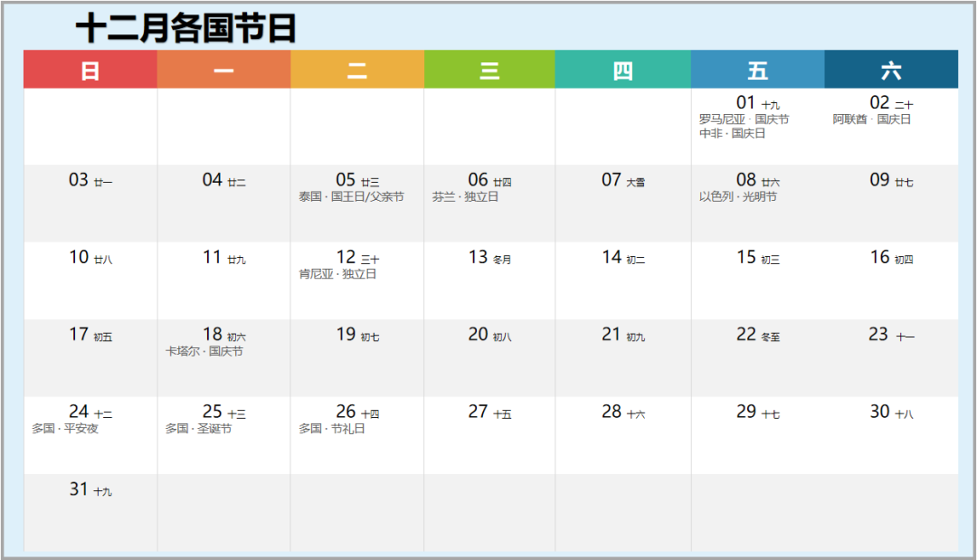Open 泰国 · 国王日/父亲节 event
Screen dimensions: 977x560
pyautogui.click(x=351, y=197)
